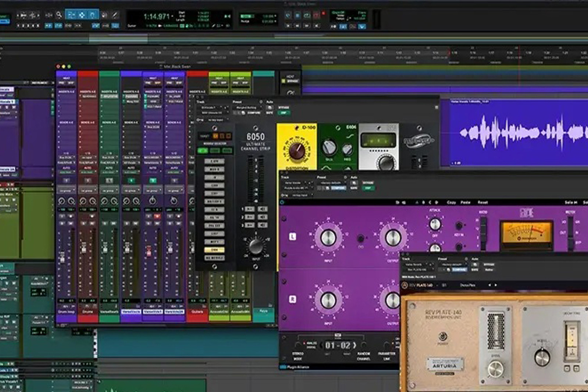Open the Preset dropdown for 6050 plugin
Screen dimensions: 588x392
(x=246, y=108)
